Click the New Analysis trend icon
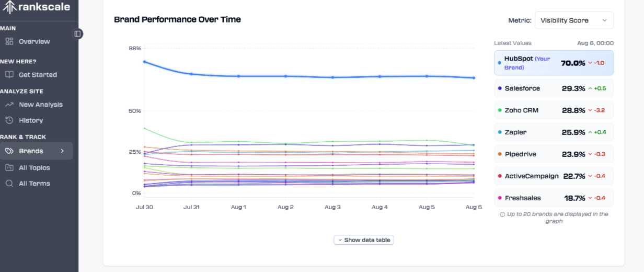Image resolution: width=644 pixels, height=272 pixels. (9, 105)
